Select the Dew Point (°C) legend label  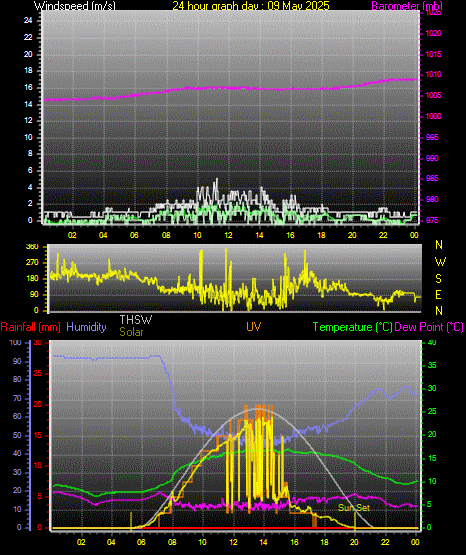(x=429, y=327)
